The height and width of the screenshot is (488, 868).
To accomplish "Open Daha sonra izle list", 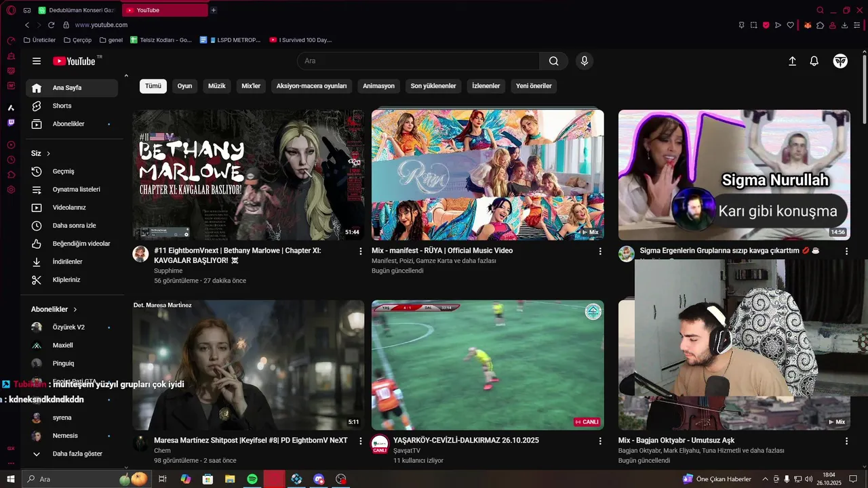I will [72, 226].
